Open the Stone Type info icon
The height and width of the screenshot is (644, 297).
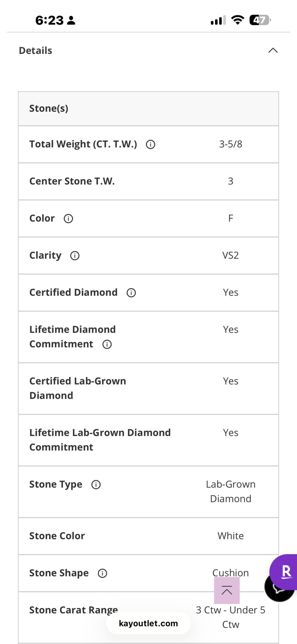coord(96,485)
